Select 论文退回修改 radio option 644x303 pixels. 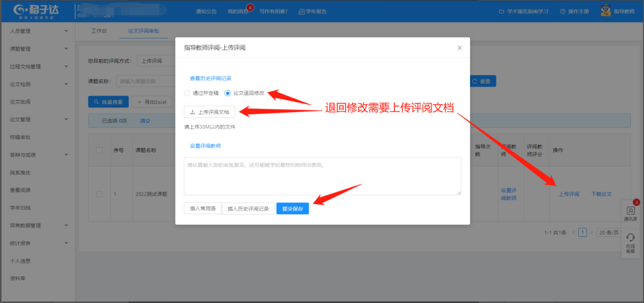click(227, 93)
